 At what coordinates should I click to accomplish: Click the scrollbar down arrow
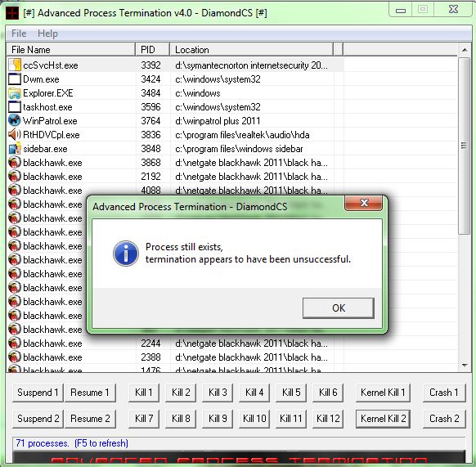(x=465, y=366)
